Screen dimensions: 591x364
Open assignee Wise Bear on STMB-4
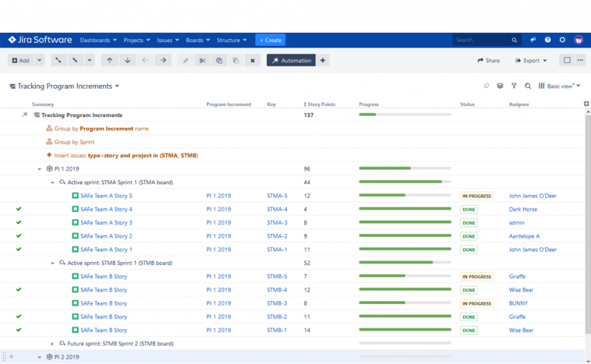tap(521, 290)
